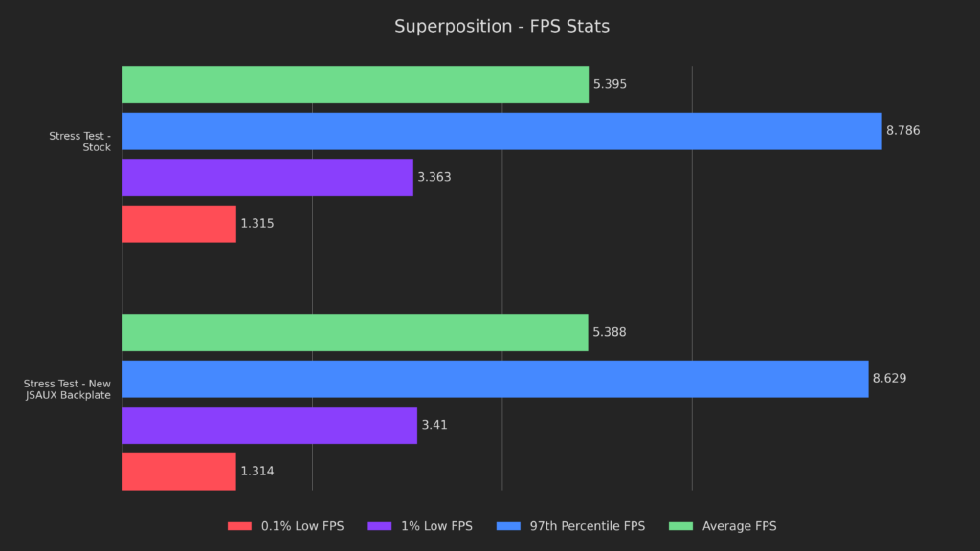The width and height of the screenshot is (980, 551).
Task: Click the JSAUX Backplate red 0.1% Low bar
Action: click(179, 472)
